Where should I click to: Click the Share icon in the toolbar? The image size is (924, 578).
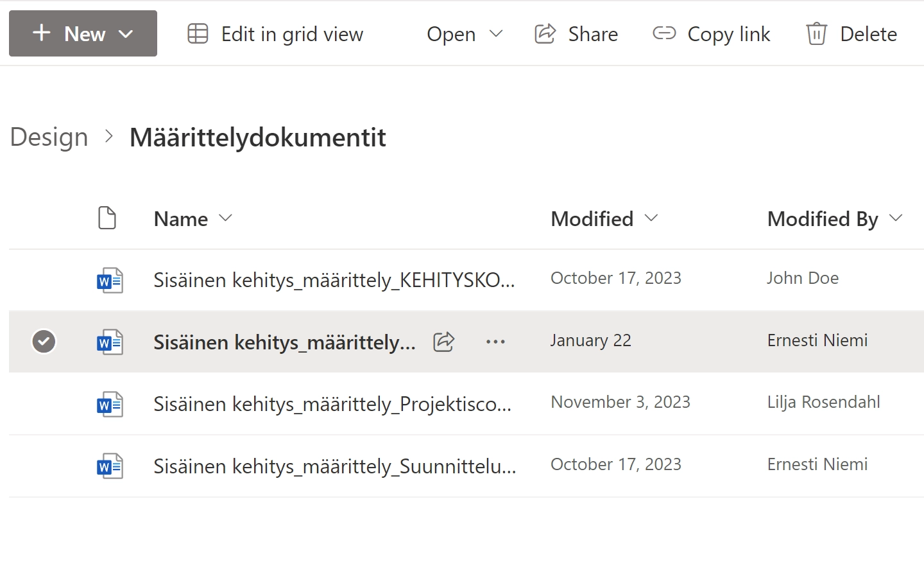pyautogui.click(x=545, y=33)
